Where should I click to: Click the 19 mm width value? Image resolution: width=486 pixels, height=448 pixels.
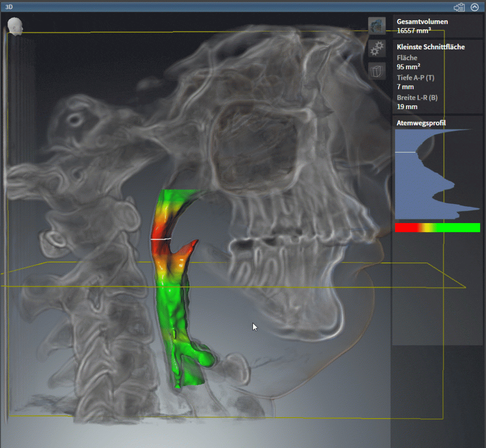click(x=407, y=107)
